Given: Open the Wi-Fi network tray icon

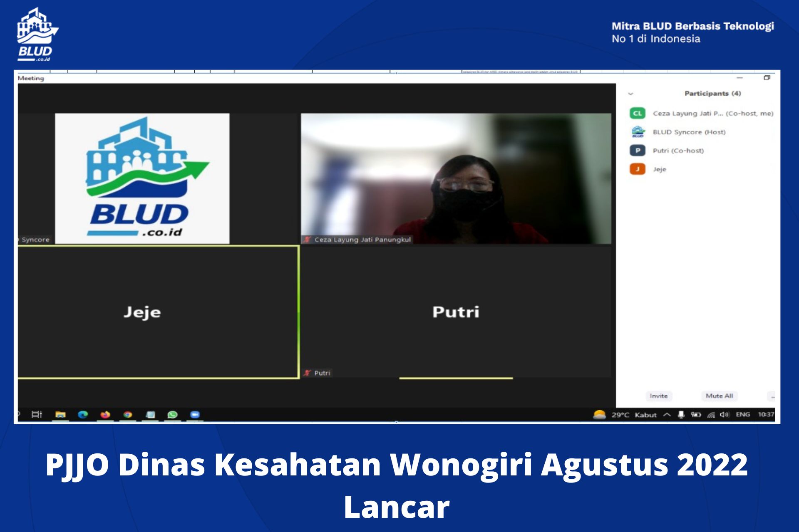Looking at the screenshot, I should pos(711,414).
